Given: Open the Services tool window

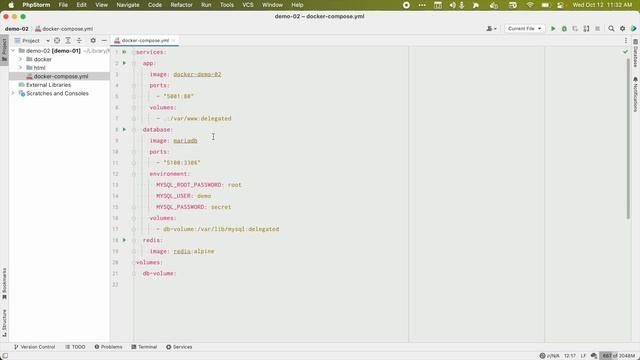Looking at the screenshot, I should click(x=179, y=347).
